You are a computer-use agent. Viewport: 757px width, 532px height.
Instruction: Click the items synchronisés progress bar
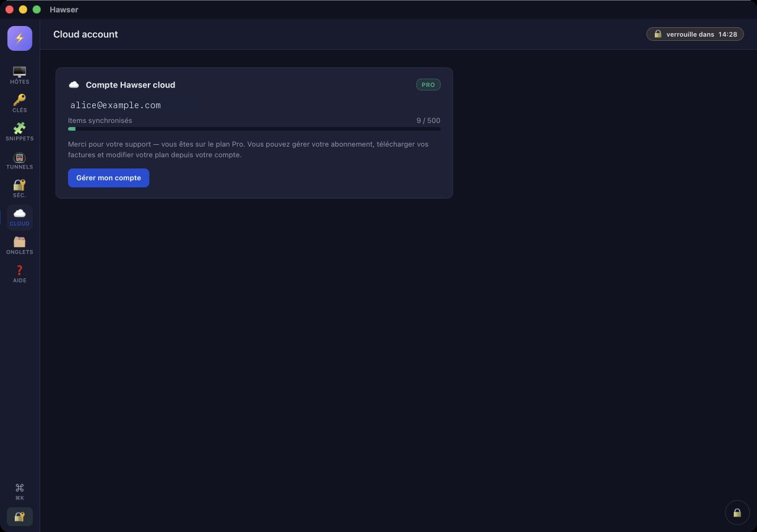(254, 129)
